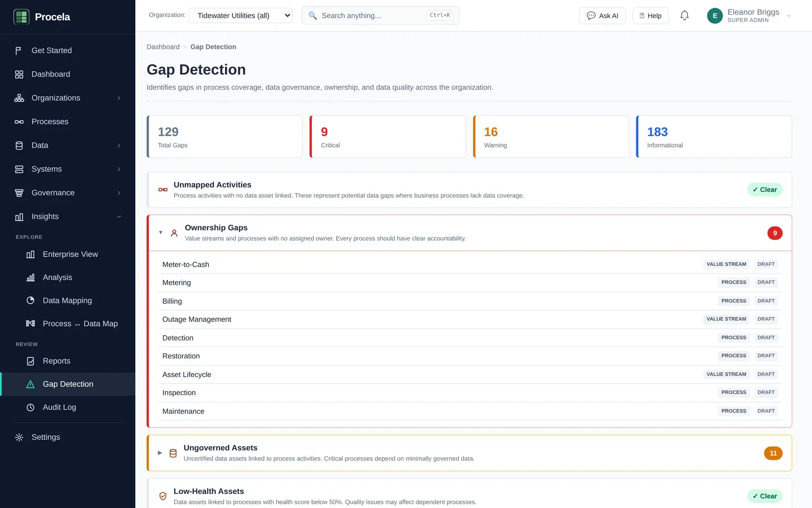This screenshot has width=812, height=508.
Task: Click the Get Started flag icon
Action: pyautogui.click(x=19, y=50)
